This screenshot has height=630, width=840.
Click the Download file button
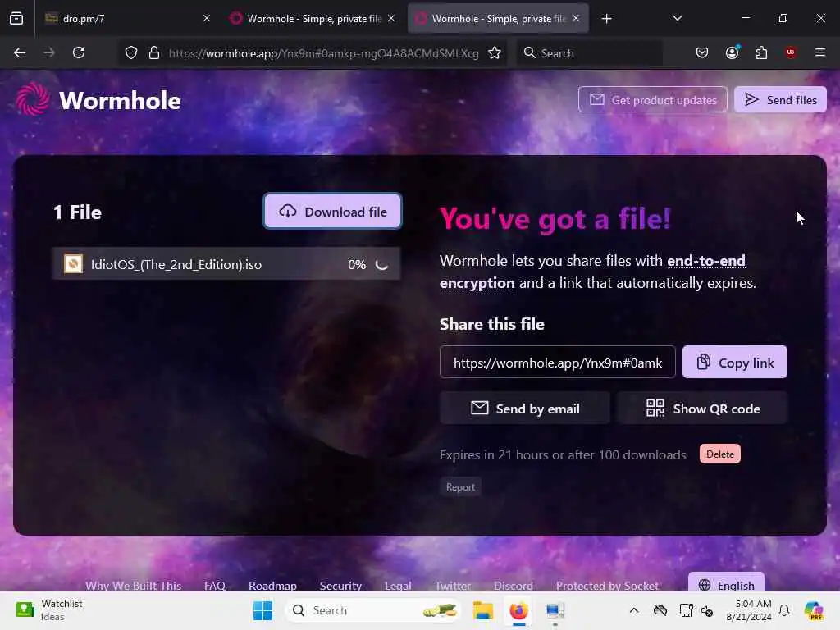(x=333, y=211)
